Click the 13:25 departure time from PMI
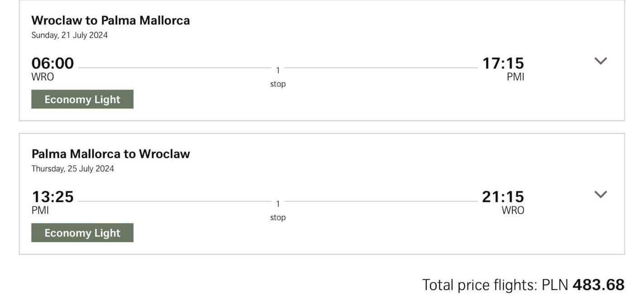The height and width of the screenshot is (305, 644). (x=52, y=196)
